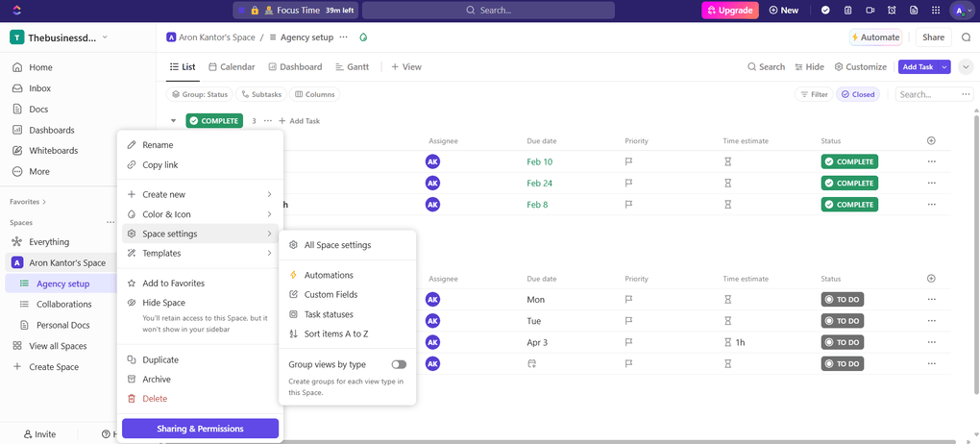Open the Docs page icon in top bar

click(x=914, y=10)
